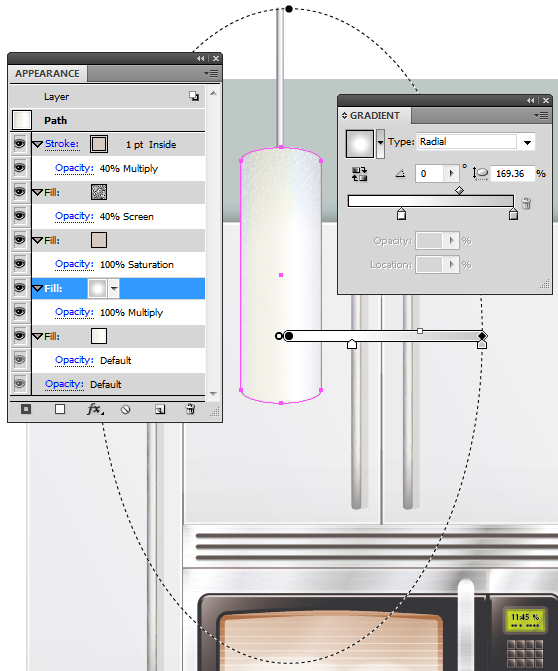Open Opacity link for 40% Multiply

pos(74,168)
